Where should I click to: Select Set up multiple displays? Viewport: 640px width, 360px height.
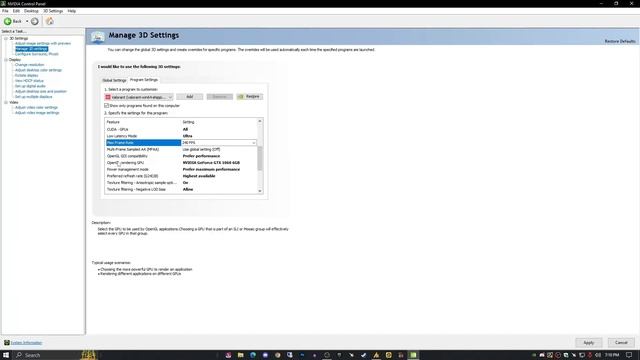coord(33,97)
